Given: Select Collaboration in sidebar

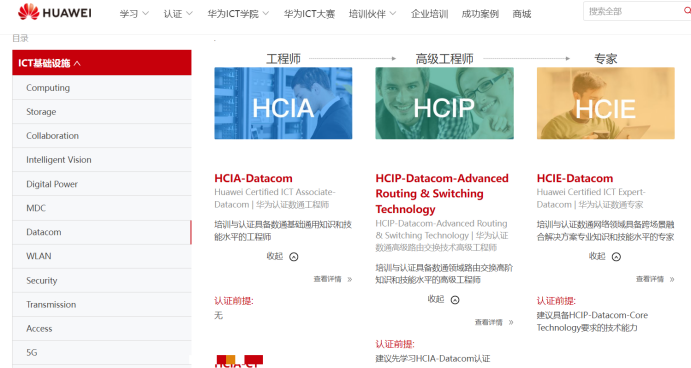Looking at the screenshot, I should 102,136.
